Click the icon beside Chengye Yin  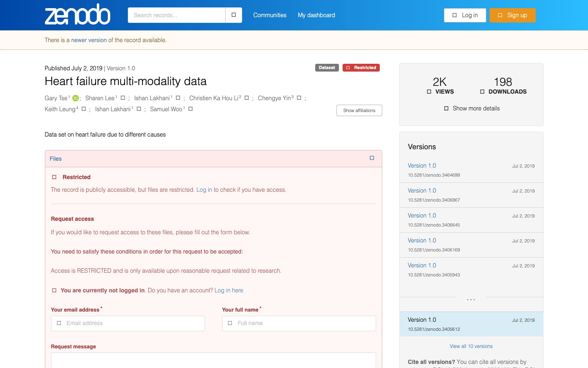pyautogui.click(x=299, y=98)
